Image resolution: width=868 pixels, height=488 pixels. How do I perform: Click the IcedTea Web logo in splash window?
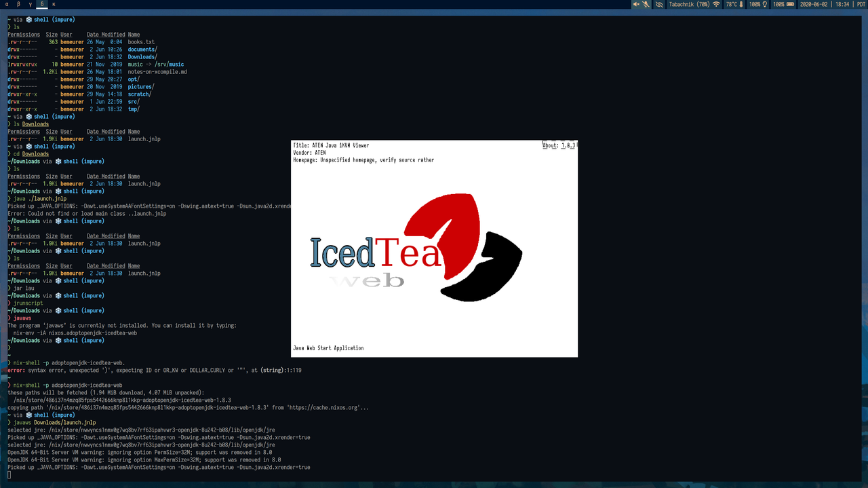tap(416, 248)
